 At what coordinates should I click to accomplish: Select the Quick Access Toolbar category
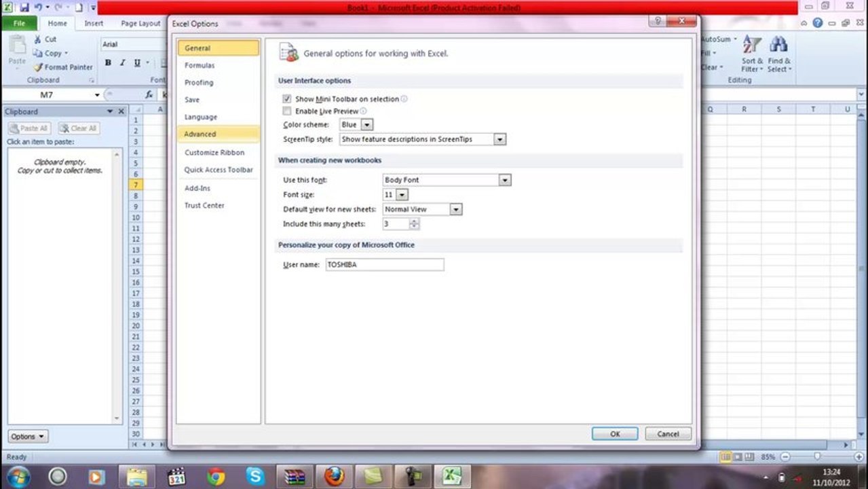(x=218, y=170)
